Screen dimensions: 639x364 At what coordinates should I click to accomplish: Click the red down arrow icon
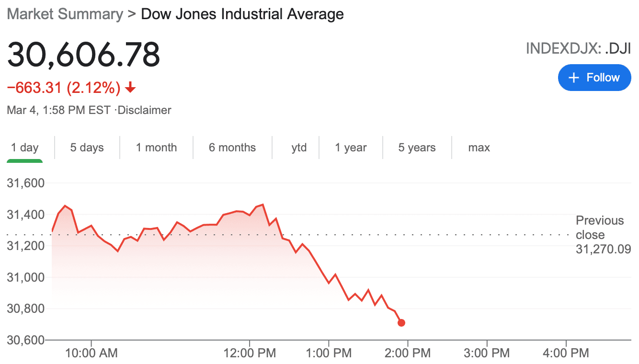point(130,88)
